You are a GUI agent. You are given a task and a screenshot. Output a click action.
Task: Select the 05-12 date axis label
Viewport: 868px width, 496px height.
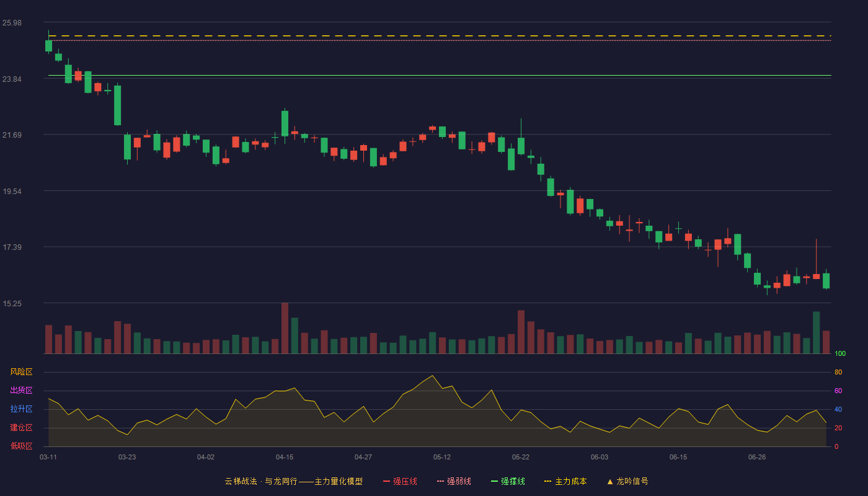[442, 457]
